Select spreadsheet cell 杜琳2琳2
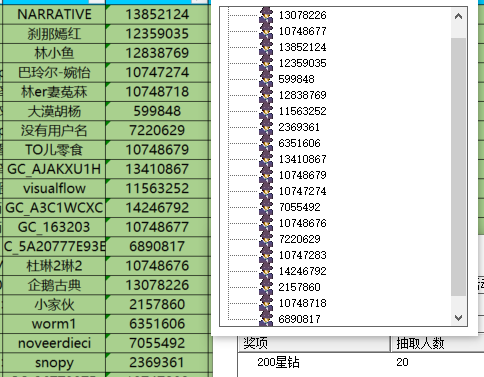 pos(54,266)
